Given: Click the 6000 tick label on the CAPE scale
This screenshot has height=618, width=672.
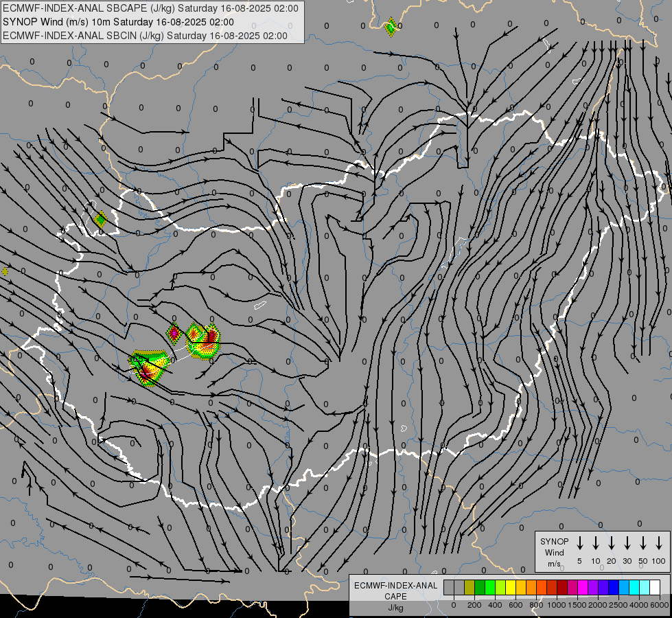Looking at the screenshot, I should tap(659, 605).
